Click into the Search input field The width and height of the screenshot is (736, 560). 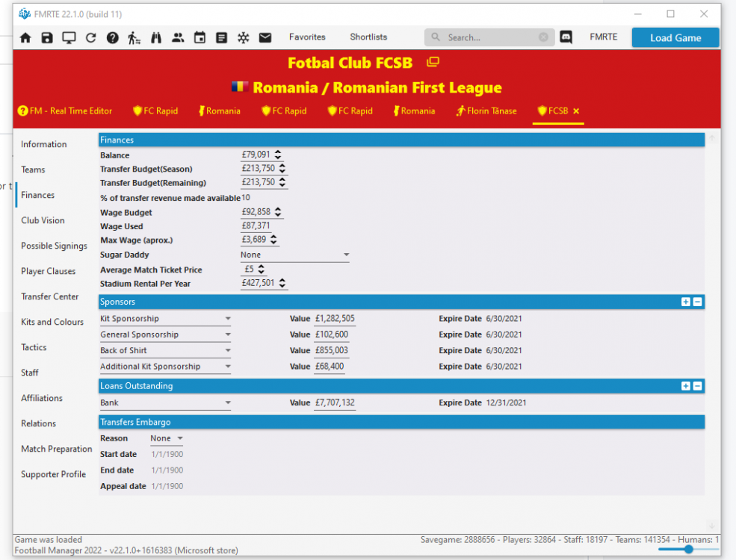pyautogui.click(x=490, y=37)
